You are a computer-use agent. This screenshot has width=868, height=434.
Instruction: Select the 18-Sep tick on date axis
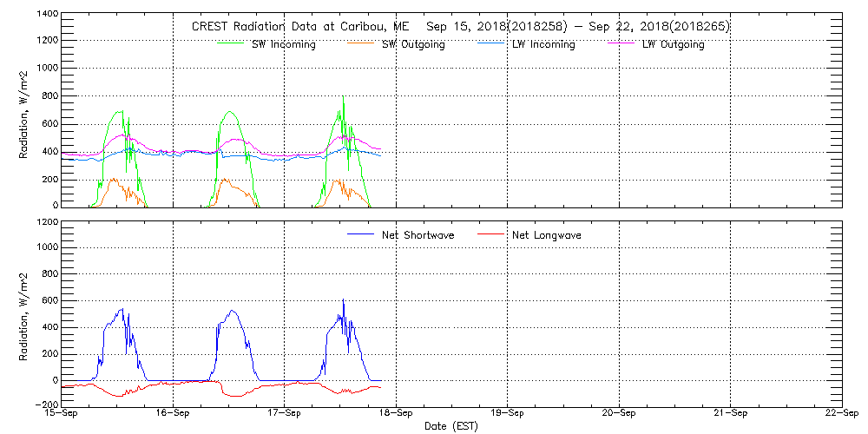pos(396,414)
